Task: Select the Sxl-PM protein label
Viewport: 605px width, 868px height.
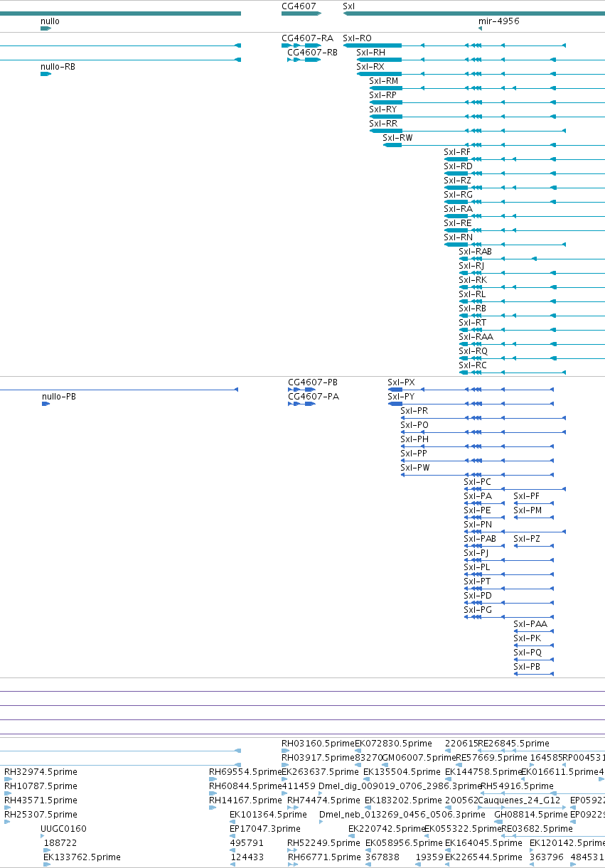Action: (528, 510)
